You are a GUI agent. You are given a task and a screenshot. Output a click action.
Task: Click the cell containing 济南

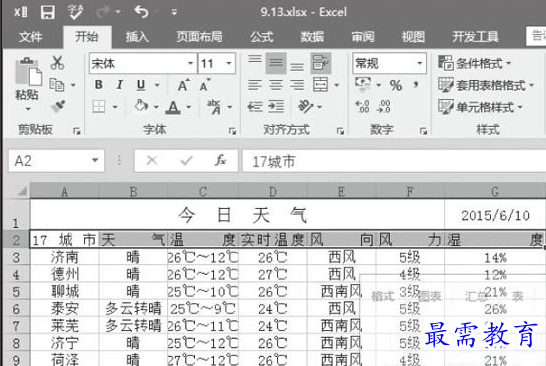pyautogui.click(x=64, y=257)
